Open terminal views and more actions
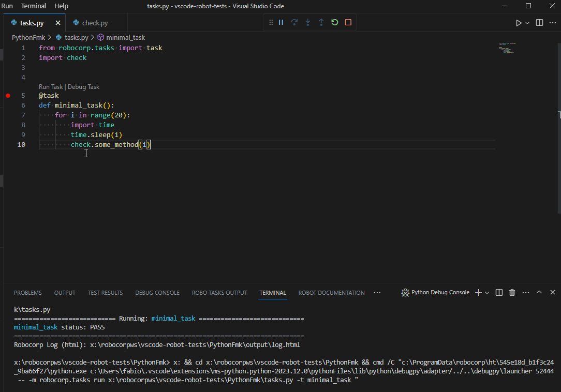Viewport: 561px width, 392px height. (526, 293)
